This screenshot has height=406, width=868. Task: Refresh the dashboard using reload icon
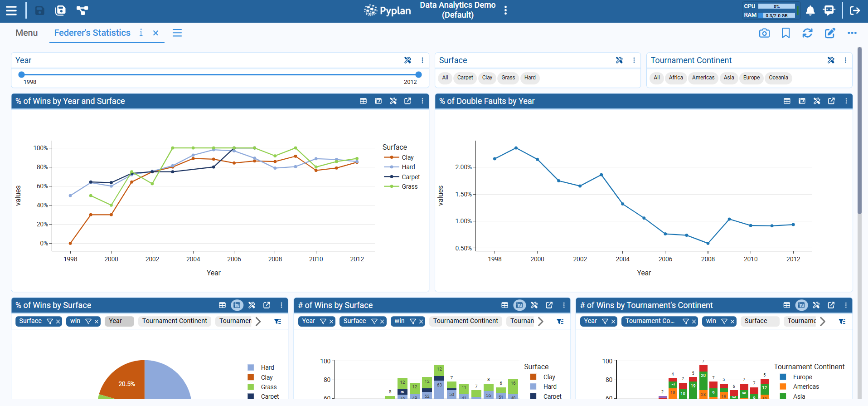pos(807,33)
